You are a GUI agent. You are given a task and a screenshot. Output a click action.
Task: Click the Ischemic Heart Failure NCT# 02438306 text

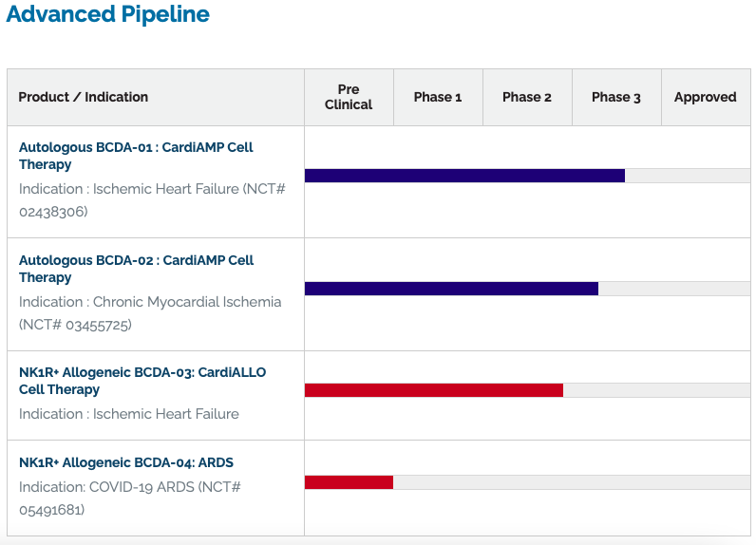(152, 200)
